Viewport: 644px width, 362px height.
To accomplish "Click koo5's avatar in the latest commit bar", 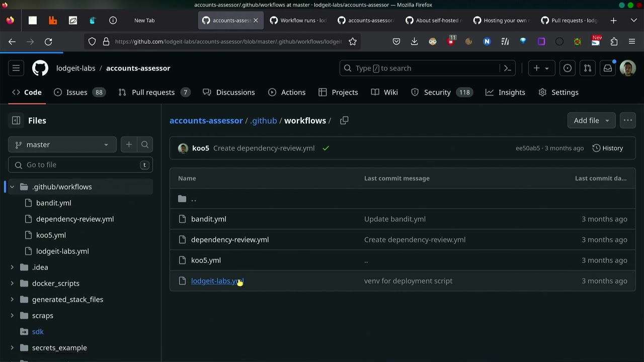I will point(183,148).
